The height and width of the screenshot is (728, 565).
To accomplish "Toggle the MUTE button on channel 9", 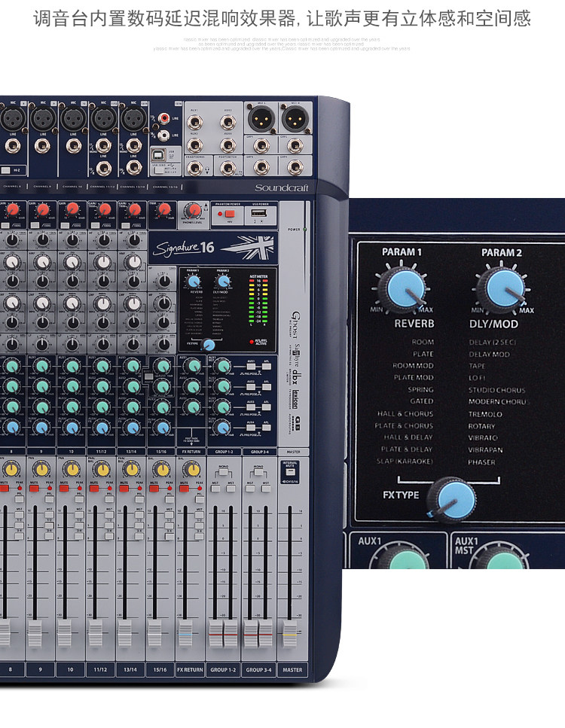I will (34, 489).
